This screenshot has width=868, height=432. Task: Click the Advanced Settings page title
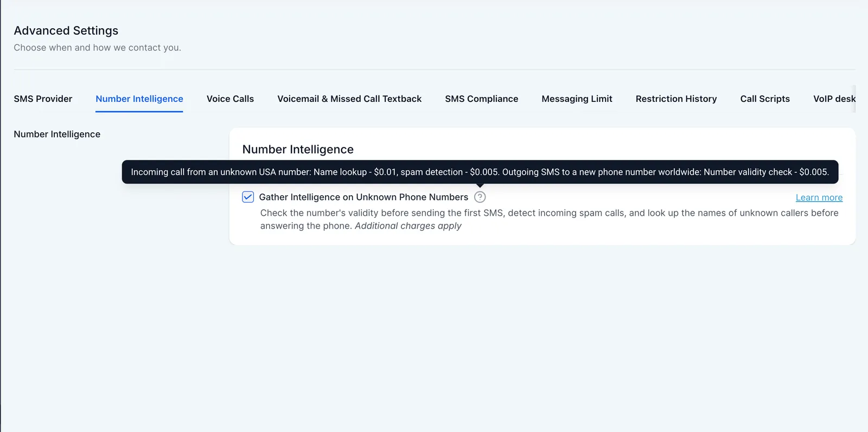66,31
